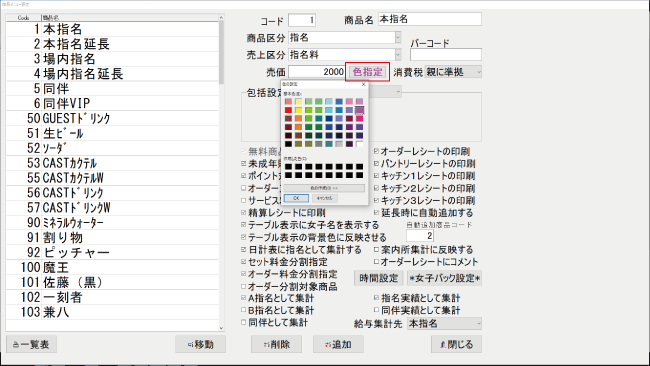Toggle キッチン1レシートの印刷 checkbox
Screen dimensions: 650x366
[x=376, y=176]
